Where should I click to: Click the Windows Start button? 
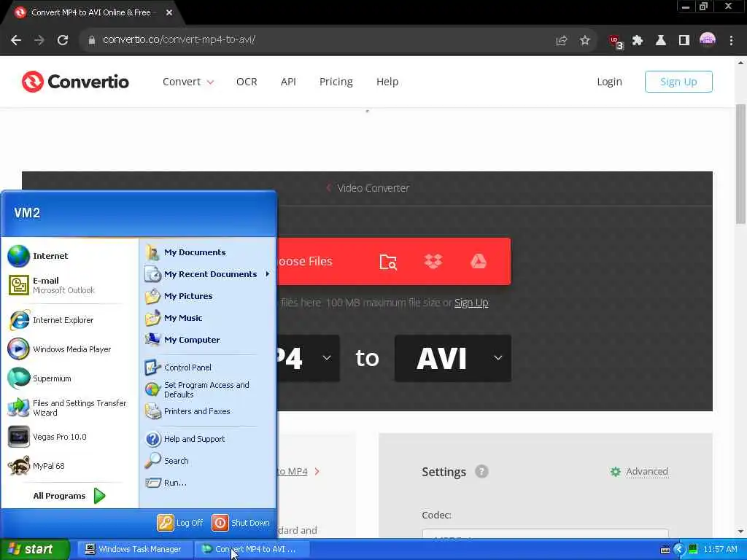(x=35, y=549)
